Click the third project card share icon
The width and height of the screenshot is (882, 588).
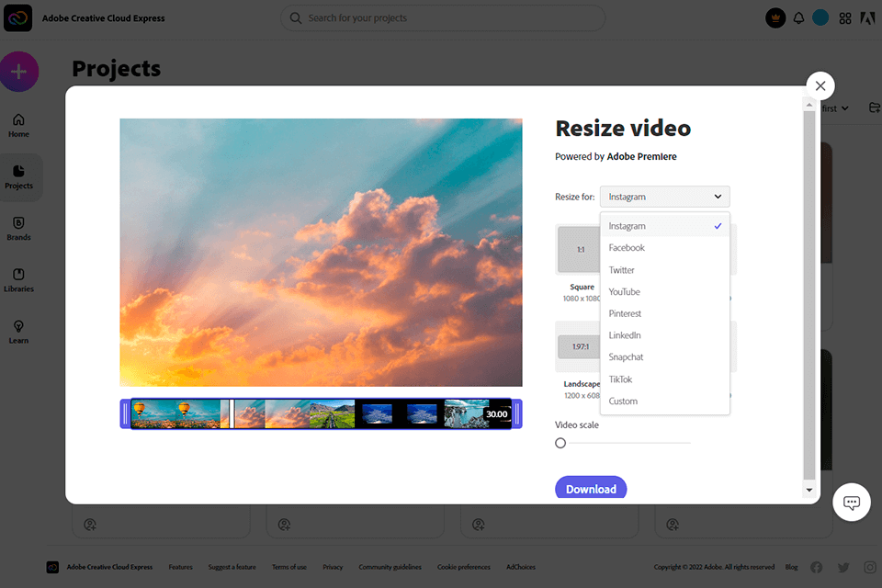pyautogui.click(x=478, y=525)
